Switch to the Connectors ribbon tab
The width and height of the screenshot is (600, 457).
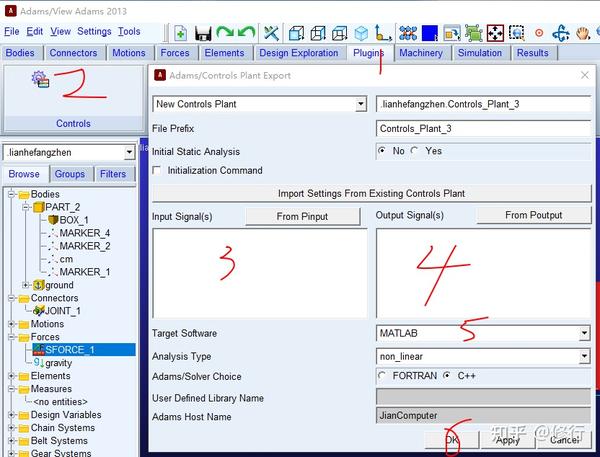pos(73,53)
